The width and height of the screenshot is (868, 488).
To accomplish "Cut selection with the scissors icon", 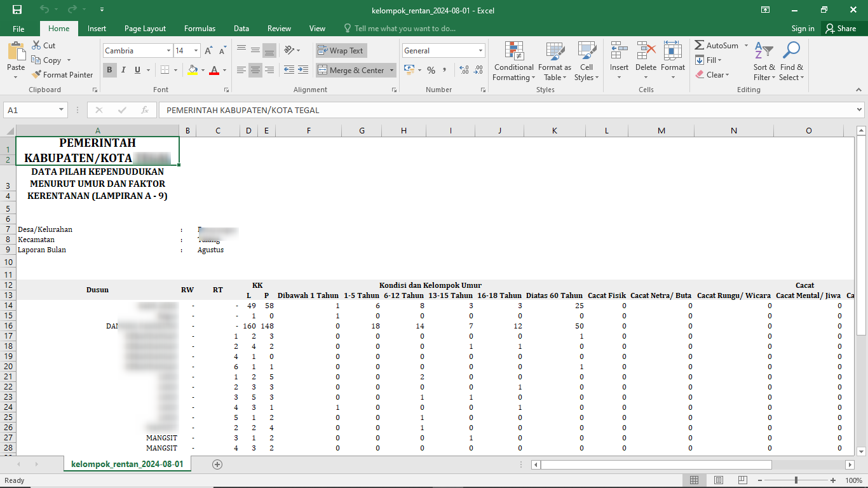I will (43, 46).
